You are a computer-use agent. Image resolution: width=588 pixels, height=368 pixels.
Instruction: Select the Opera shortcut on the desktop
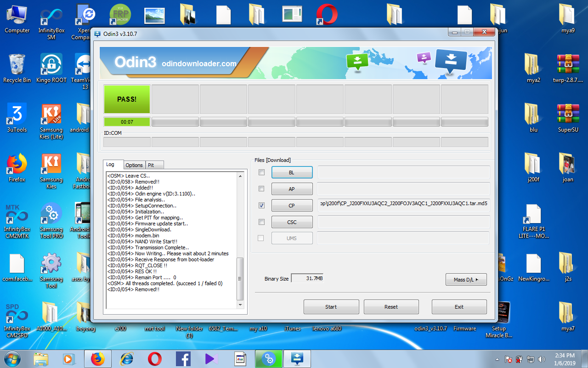(327, 15)
